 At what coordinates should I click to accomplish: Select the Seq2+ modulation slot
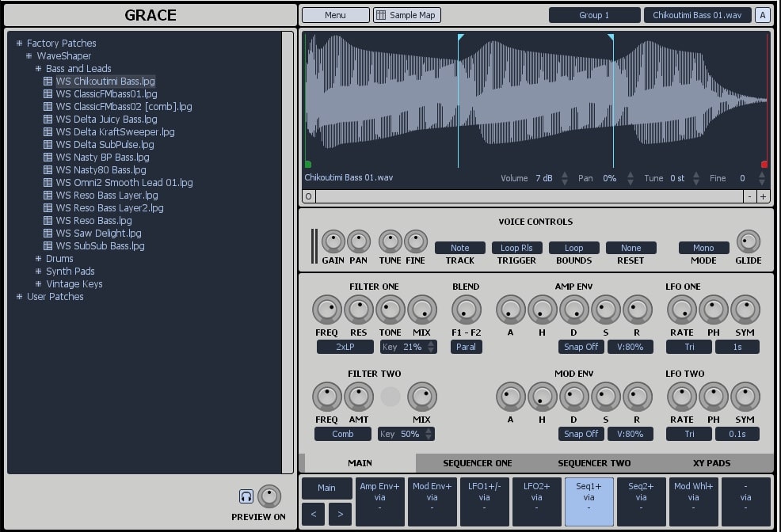(641, 499)
